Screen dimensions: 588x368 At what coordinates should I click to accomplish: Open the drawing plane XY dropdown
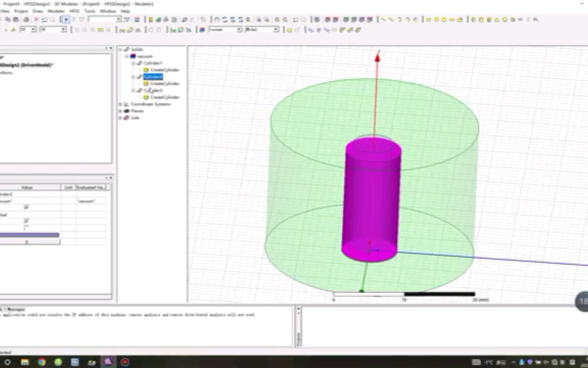(x=33, y=30)
